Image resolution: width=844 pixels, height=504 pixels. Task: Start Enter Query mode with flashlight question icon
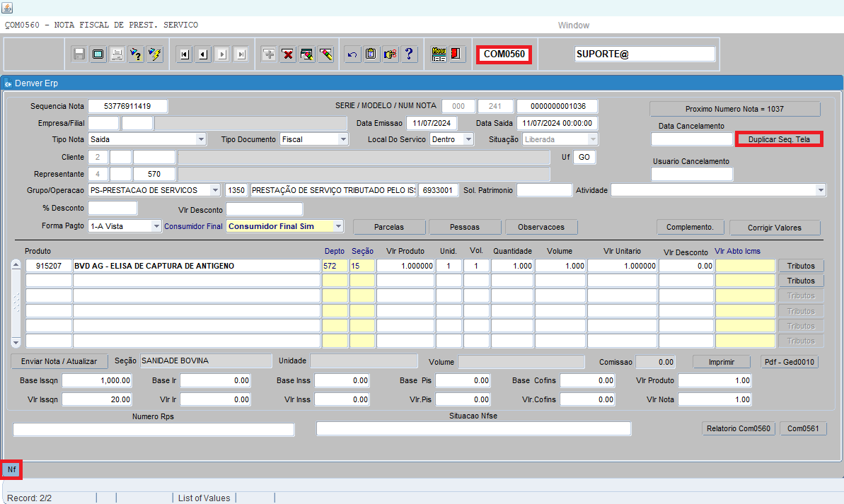[x=136, y=54]
